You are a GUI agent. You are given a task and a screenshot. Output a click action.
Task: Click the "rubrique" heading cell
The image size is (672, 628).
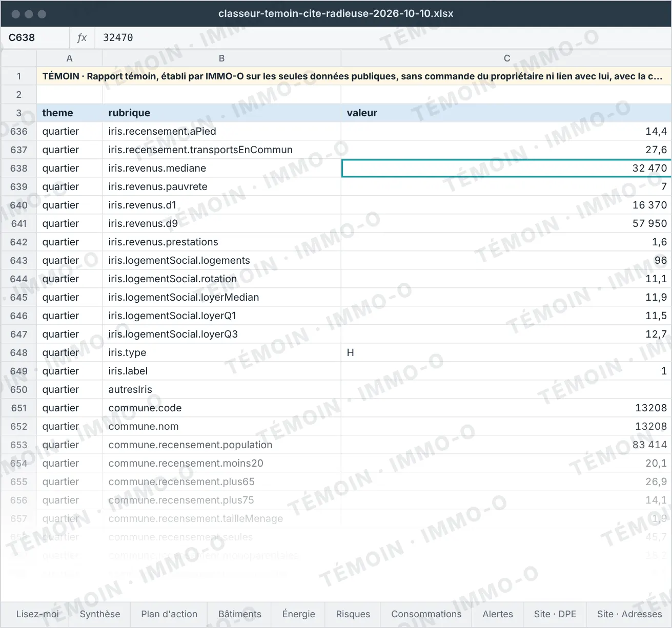click(x=222, y=113)
